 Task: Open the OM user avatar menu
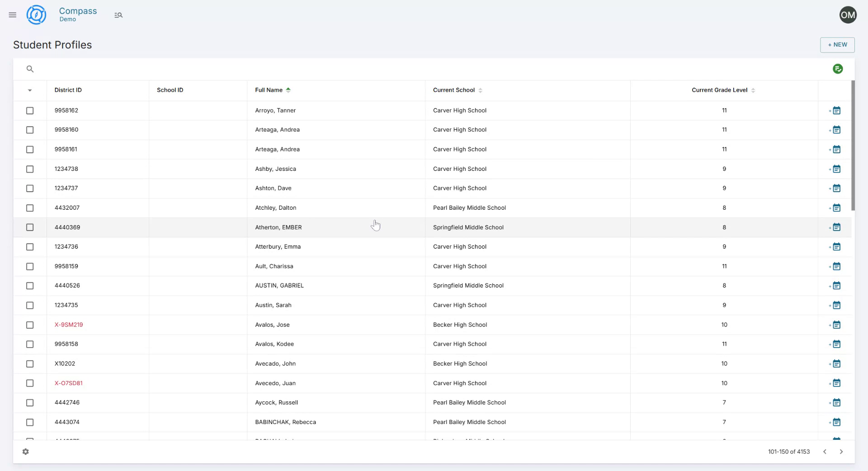point(848,14)
